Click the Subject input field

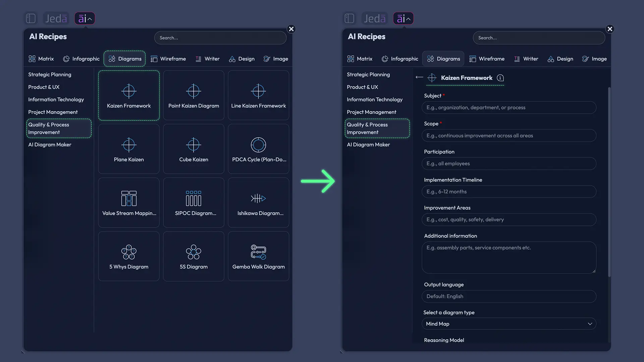tap(509, 108)
